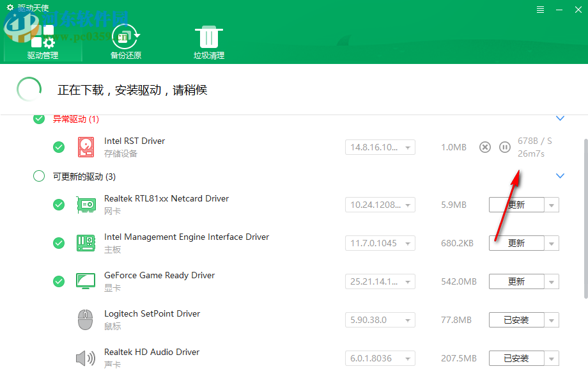Open the update options arrow for GeForce driver
Image resolution: width=588 pixels, height=371 pixels.
(x=552, y=281)
